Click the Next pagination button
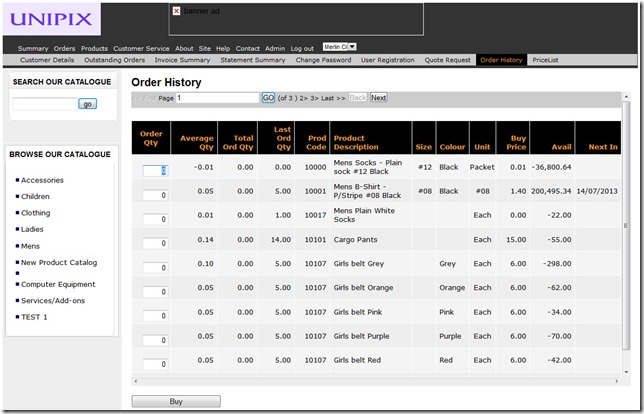The height and width of the screenshot is (414, 644). pos(378,98)
